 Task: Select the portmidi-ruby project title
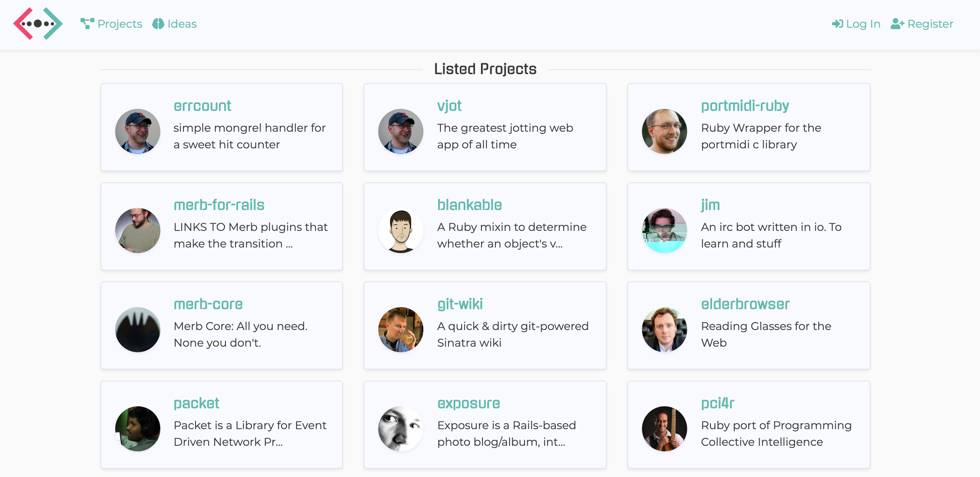pos(744,106)
